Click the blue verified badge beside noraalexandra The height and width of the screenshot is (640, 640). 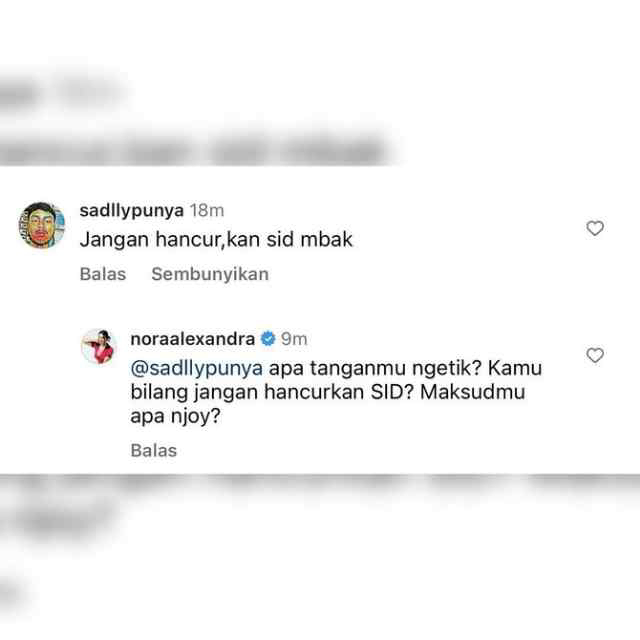(x=268, y=339)
